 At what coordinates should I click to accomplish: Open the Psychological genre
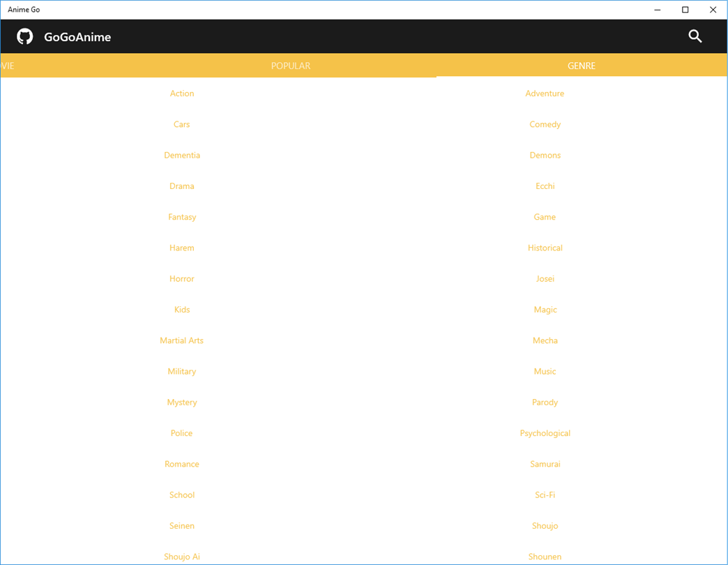click(545, 434)
